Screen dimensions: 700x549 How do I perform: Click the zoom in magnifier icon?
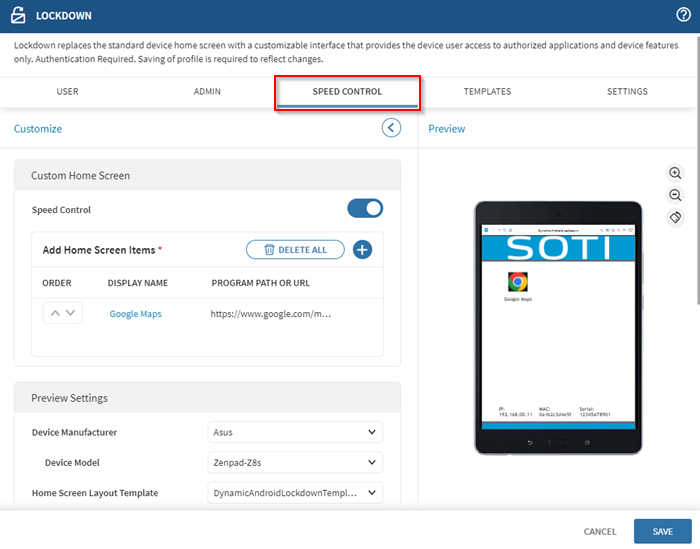675,173
